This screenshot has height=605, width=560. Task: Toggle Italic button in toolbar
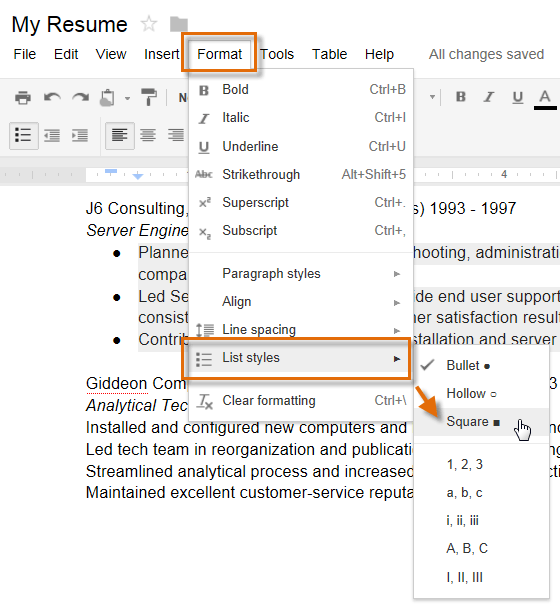[489, 96]
